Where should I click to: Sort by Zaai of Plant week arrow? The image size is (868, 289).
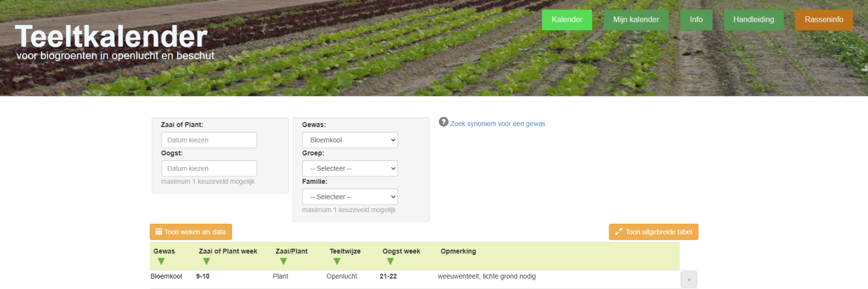[207, 261]
